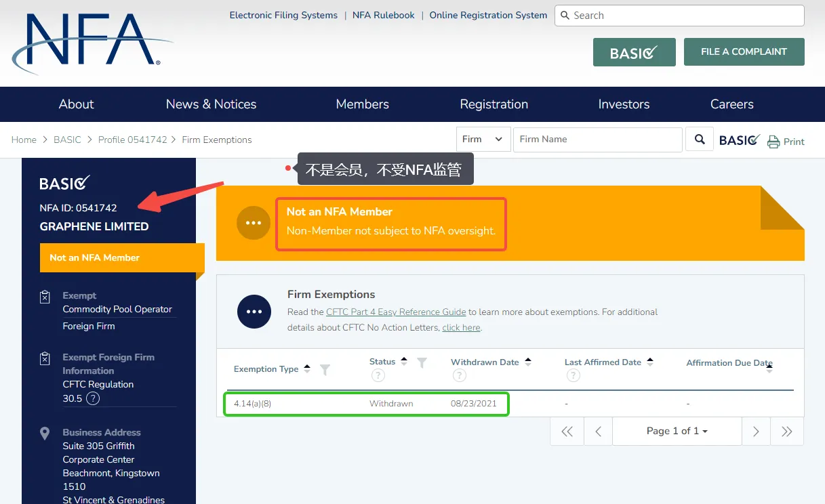Click the ellipsis circle beside Firm Exemptions
825x504 pixels.
(x=254, y=312)
